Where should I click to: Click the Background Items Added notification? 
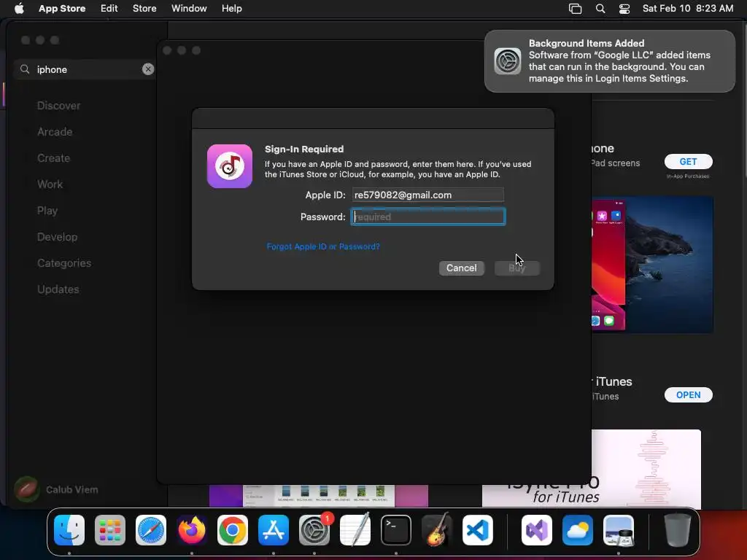tap(609, 61)
